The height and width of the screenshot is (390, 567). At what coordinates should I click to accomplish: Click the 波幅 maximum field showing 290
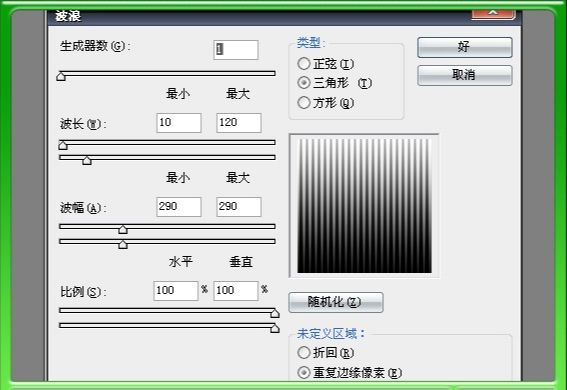[x=239, y=207]
